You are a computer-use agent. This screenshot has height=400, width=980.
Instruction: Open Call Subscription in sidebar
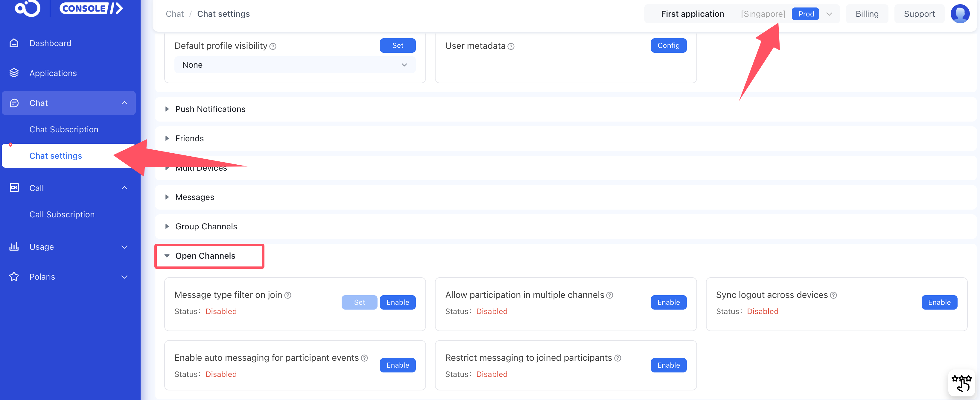coord(62,214)
